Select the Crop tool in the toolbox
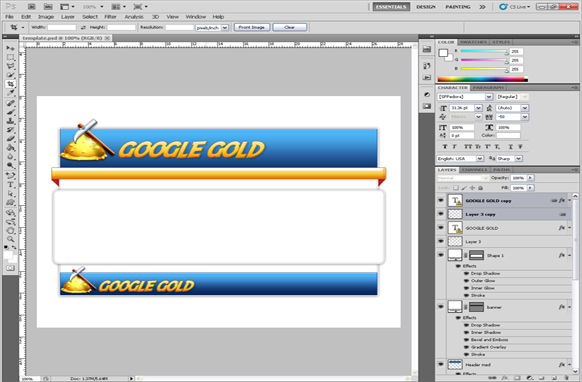Screen dimensions: 582x382 pyautogui.click(x=10, y=84)
